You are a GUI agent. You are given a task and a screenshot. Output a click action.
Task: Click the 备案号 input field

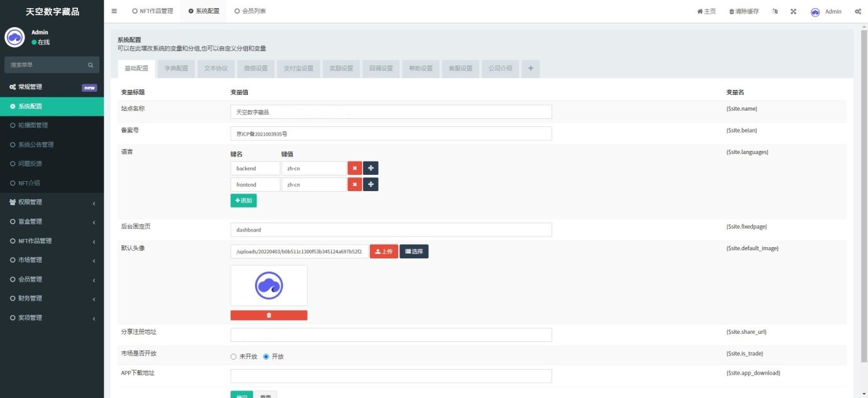pos(391,133)
